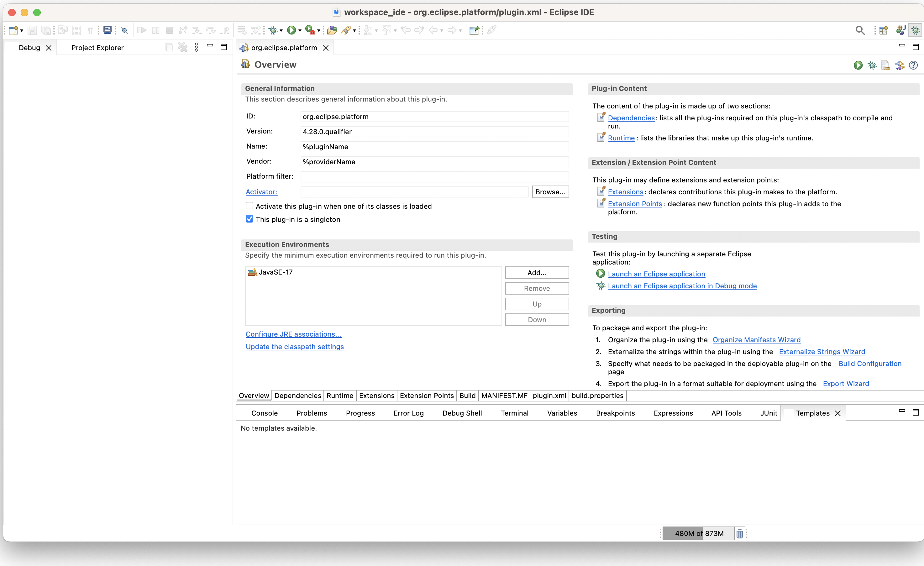Launch the plug-in with the Run icon
The height and width of the screenshot is (566, 924).
point(858,65)
